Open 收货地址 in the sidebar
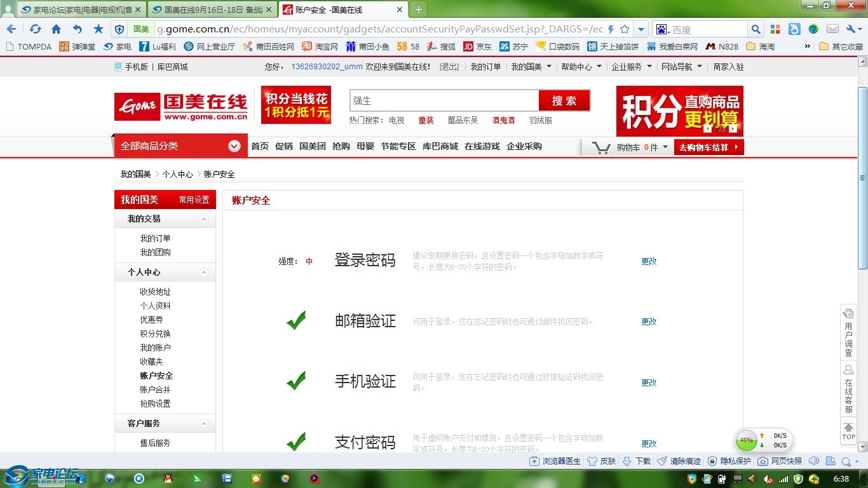Image resolution: width=868 pixels, height=488 pixels. coord(155,292)
